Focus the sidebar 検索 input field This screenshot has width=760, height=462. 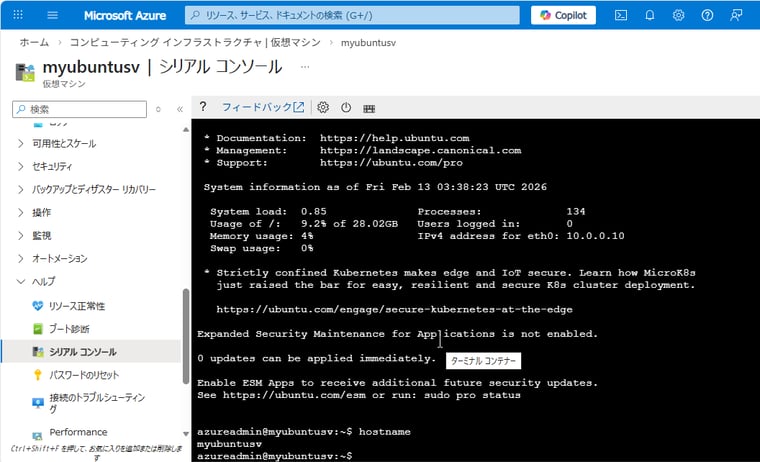point(79,109)
